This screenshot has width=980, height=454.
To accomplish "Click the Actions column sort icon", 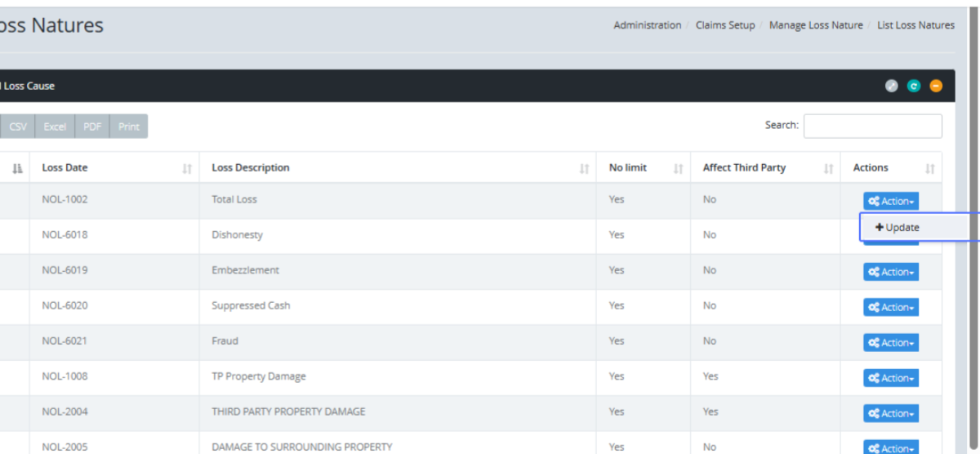I will click(929, 168).
